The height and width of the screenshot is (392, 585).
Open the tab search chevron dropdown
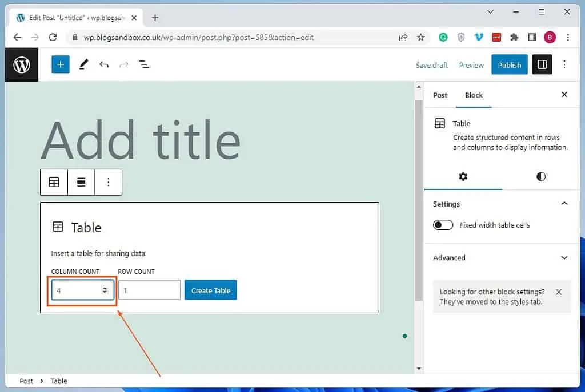tap(491, 12)
